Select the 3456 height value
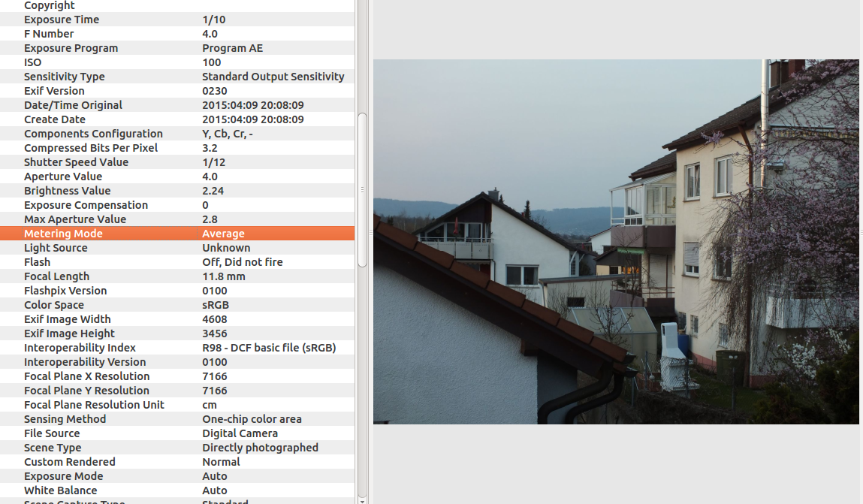The width and height of the screenshot is (863, 504). pos(214,333)
